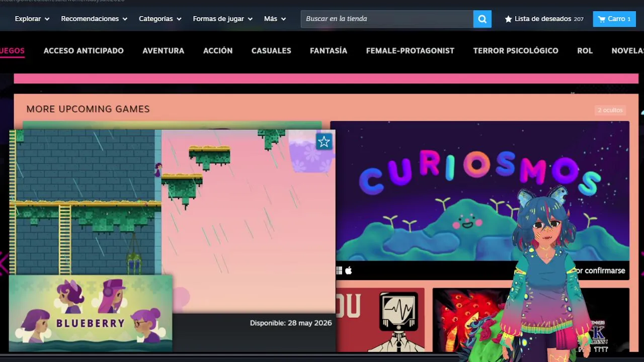Toggle wishlist star on Blueberry preview
The width and height of the screenshot is (644, 362).
(324, 142)
